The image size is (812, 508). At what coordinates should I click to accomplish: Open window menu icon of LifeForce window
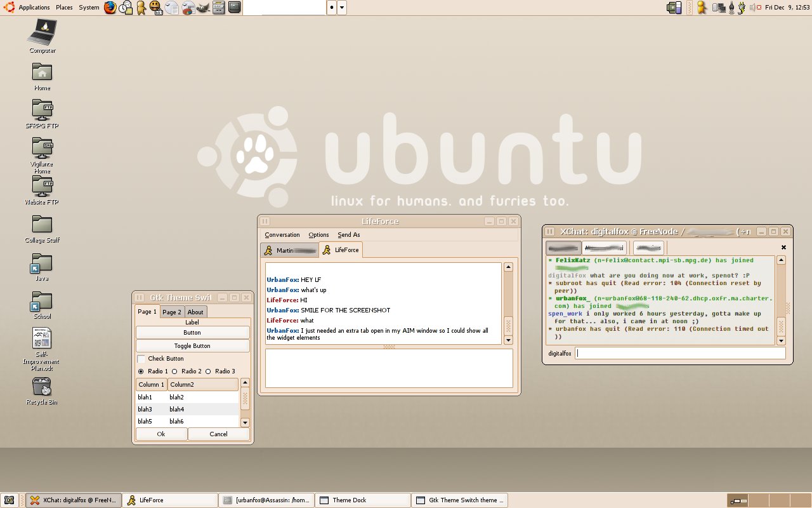click(265, 221)
